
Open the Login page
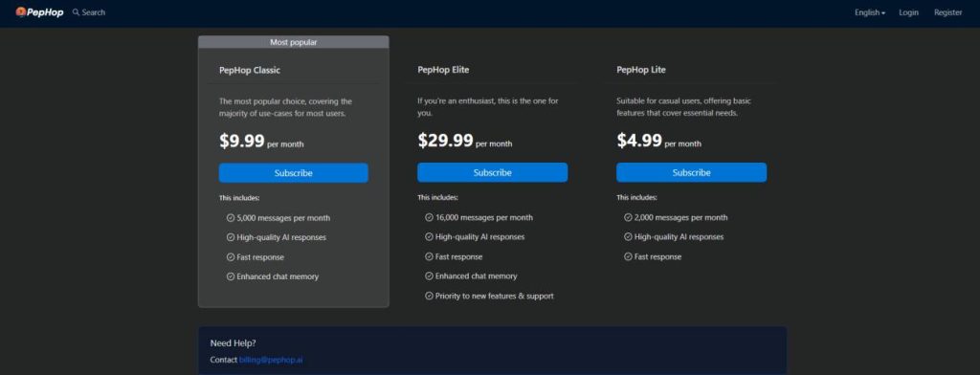pos(909,12)
